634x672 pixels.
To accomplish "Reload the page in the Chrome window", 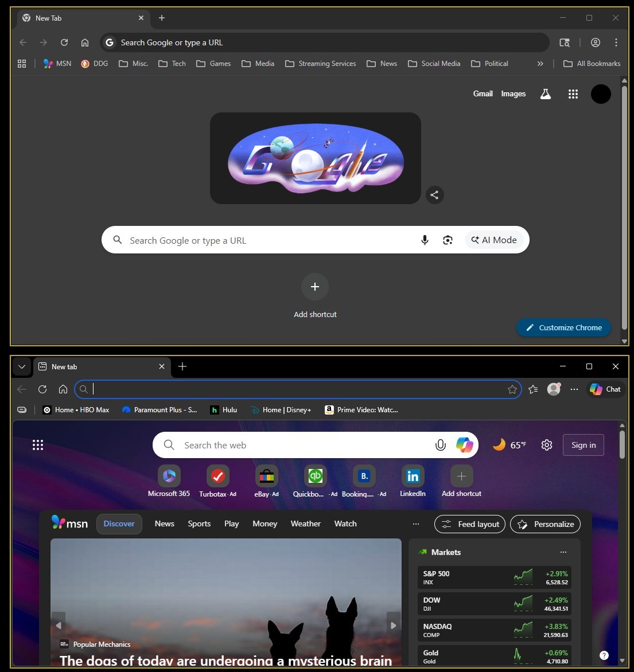I will 64,42.
